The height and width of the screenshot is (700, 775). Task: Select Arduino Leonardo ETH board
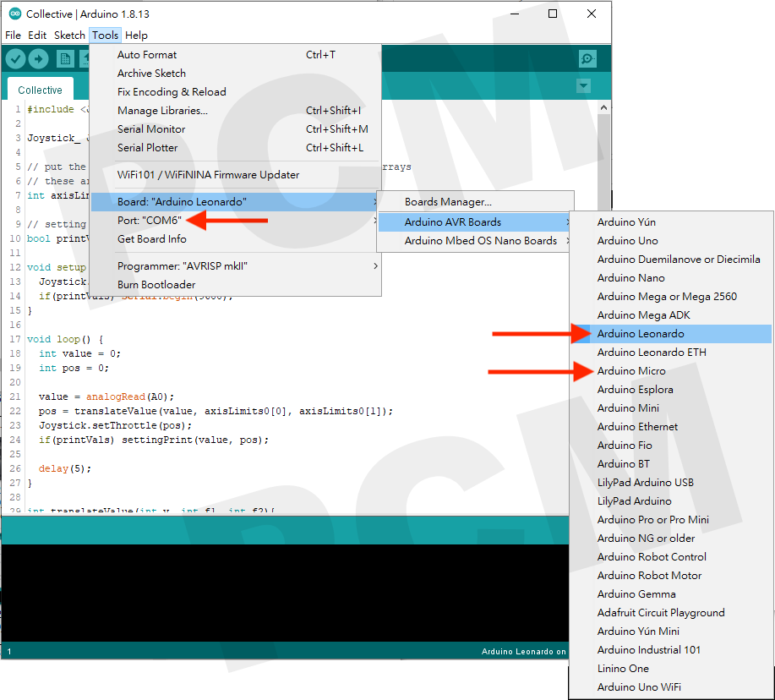pos(671,353)
